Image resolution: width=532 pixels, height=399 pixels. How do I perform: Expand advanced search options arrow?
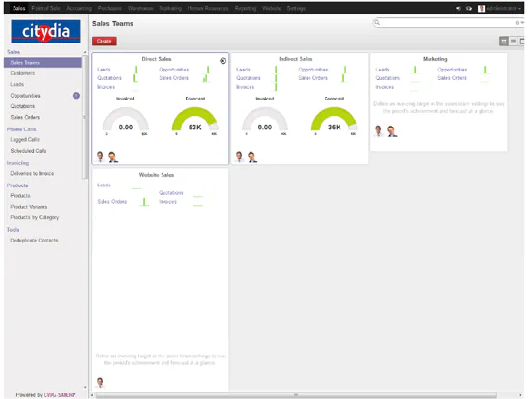pos(523,23)
